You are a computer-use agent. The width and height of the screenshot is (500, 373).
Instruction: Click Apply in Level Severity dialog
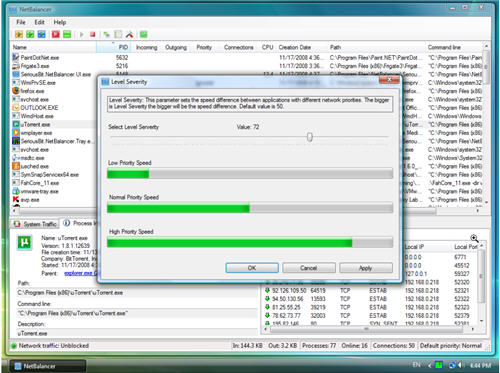[366, 268]
